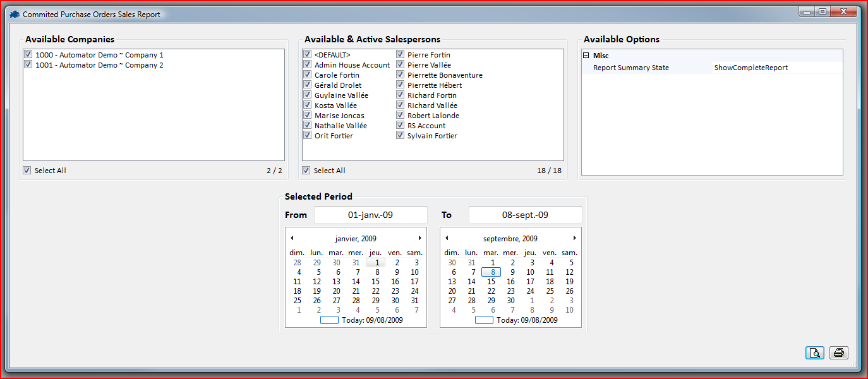Go to next month in To calendar

[x=574, y=238]
